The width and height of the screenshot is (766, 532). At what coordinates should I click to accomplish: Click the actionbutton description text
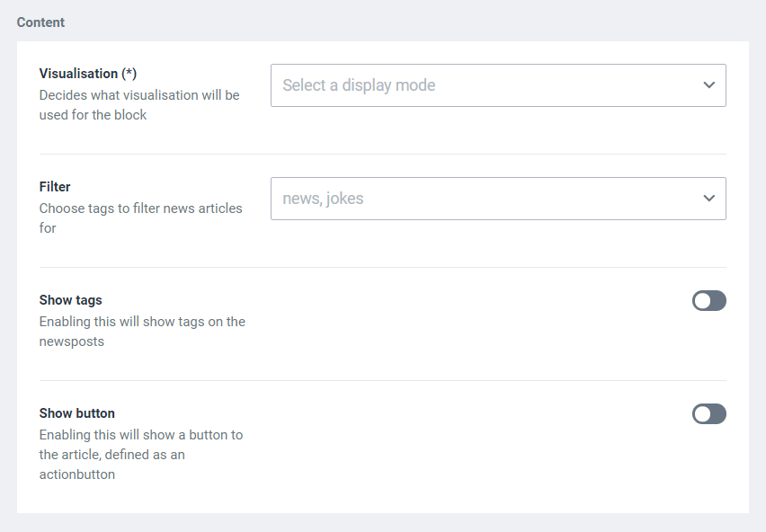[140, 454]
